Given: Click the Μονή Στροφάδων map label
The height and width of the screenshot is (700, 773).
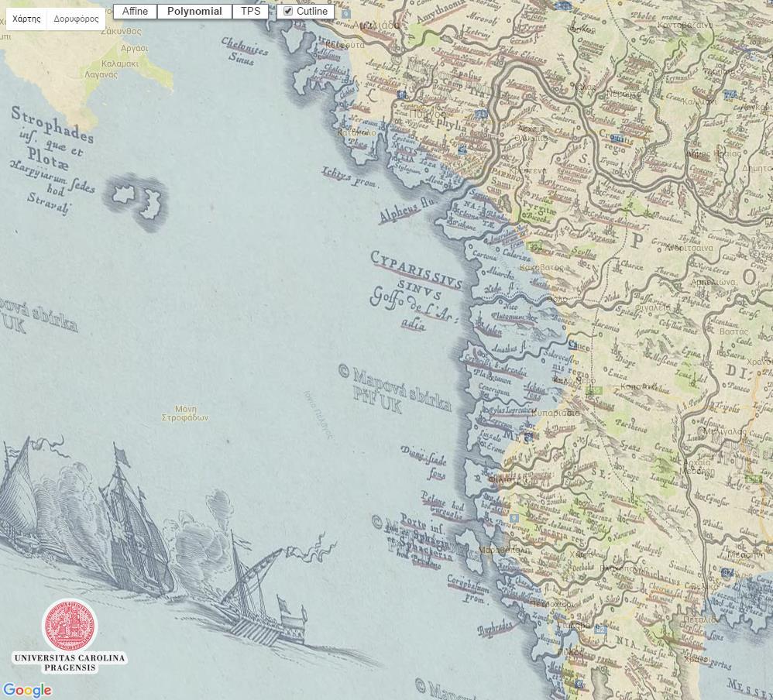Looking at the screenshot, I should pos(185,413).
